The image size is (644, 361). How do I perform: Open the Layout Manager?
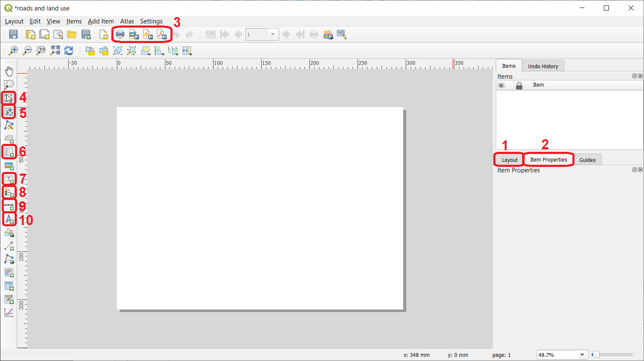pos(58,34)
